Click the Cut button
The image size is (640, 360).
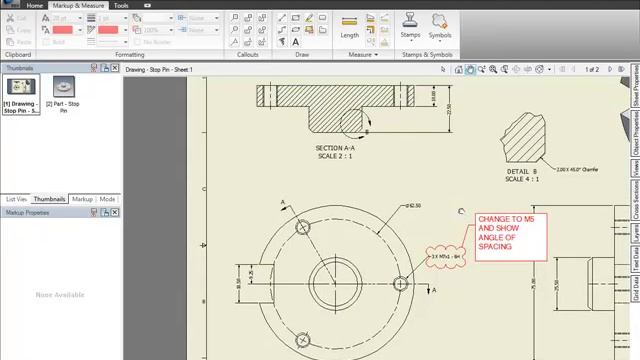(17, 18)
